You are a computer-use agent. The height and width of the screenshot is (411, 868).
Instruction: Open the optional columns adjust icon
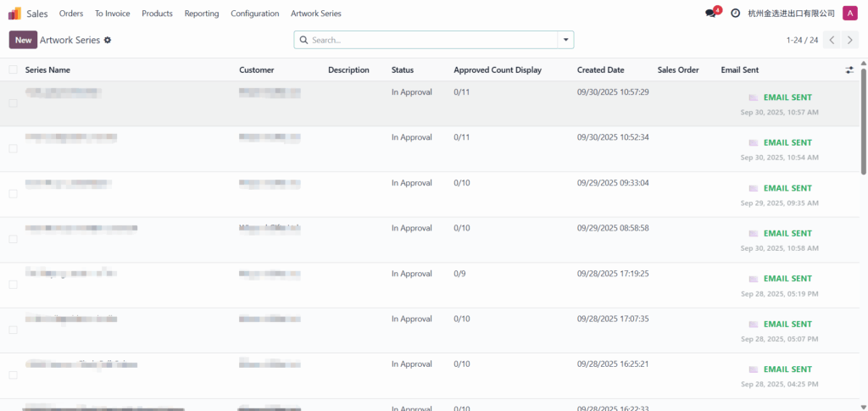click(849, 70)
